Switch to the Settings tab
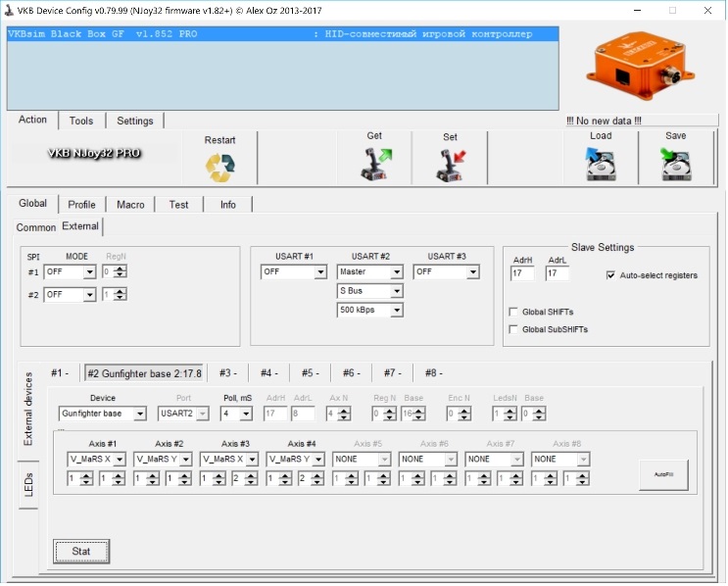 point(135,121)
